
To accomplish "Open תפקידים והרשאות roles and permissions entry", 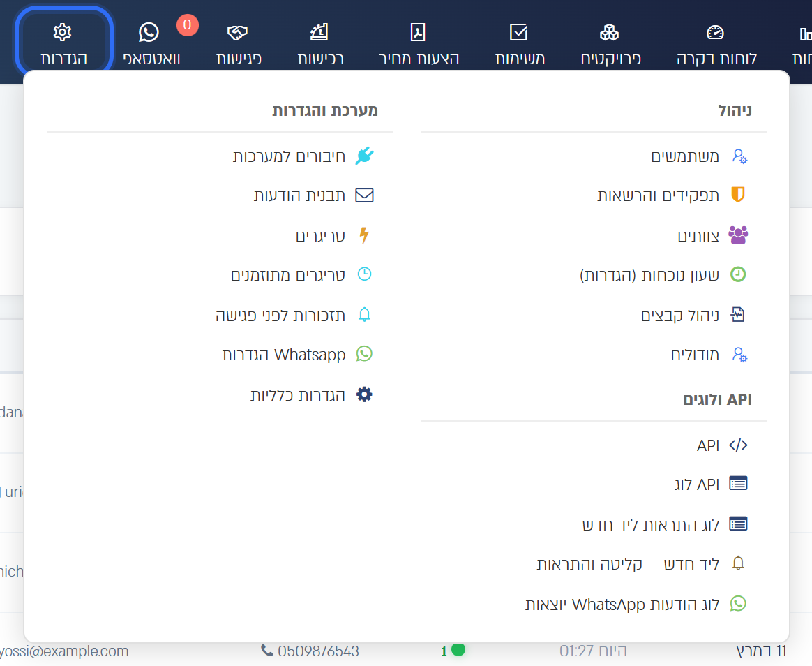I will point(672,195).
